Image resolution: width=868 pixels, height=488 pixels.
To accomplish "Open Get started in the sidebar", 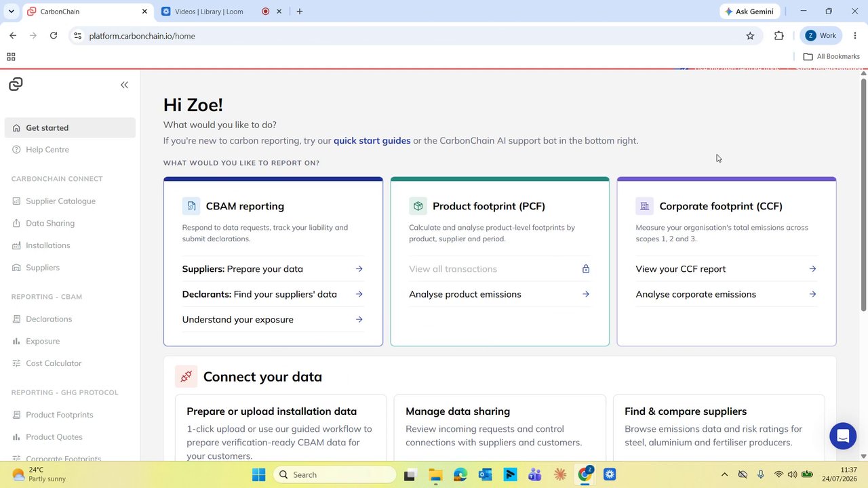I will 70,127.
